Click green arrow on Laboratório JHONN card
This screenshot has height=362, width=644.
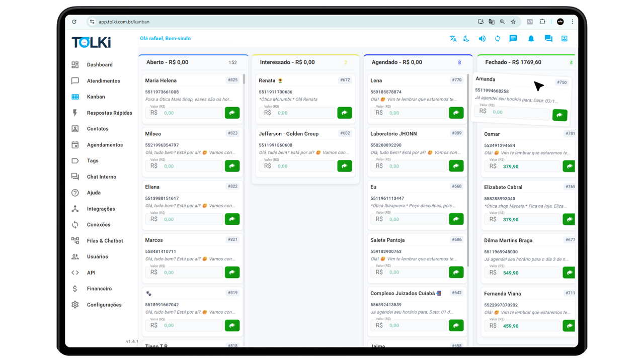pos(456,166)
